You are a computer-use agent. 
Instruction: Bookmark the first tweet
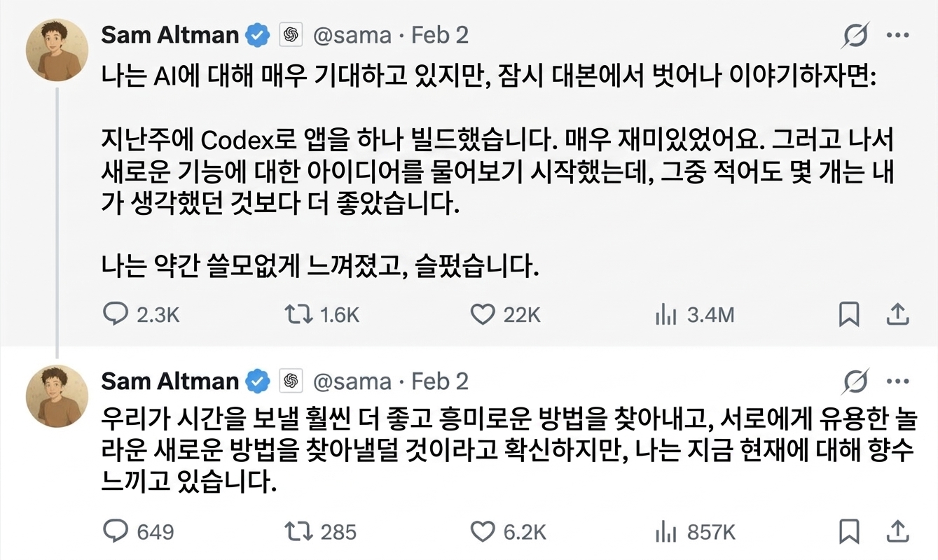click(x=849, y=315)
